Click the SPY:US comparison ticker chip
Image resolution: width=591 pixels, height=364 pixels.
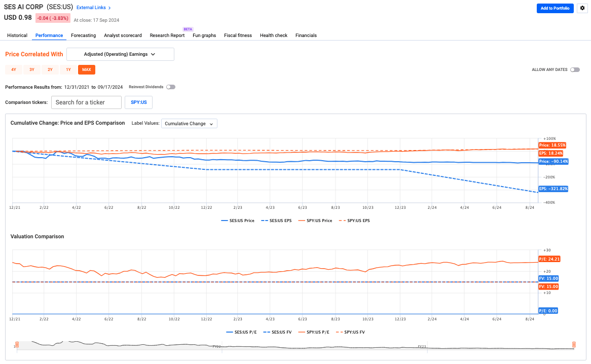click(138, 102)
